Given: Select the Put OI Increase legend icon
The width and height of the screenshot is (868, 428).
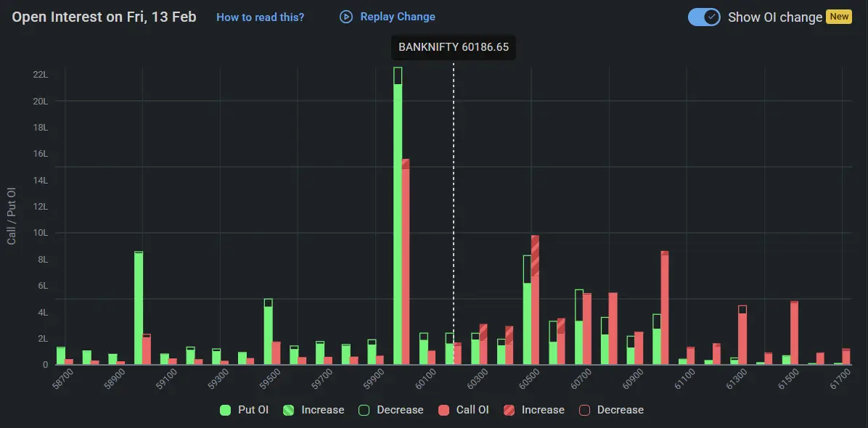Looking at the screenshot, I should click(x=289, y=410).
